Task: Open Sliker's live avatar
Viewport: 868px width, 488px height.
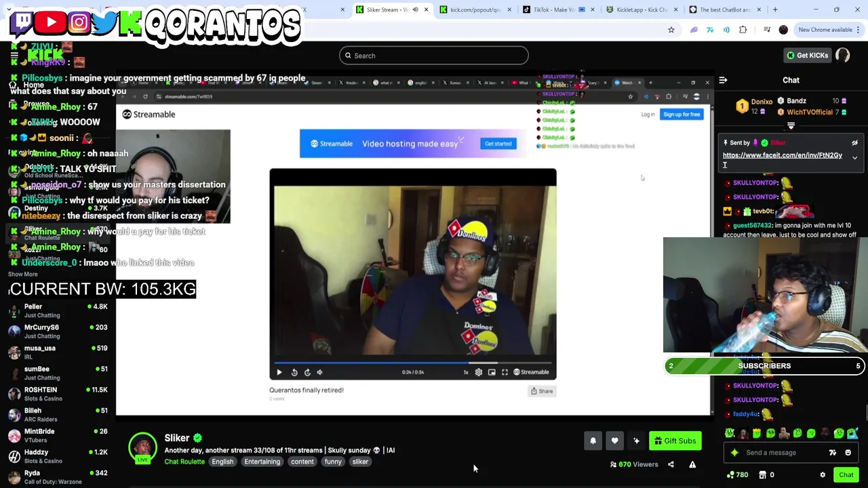Action: 142,448
